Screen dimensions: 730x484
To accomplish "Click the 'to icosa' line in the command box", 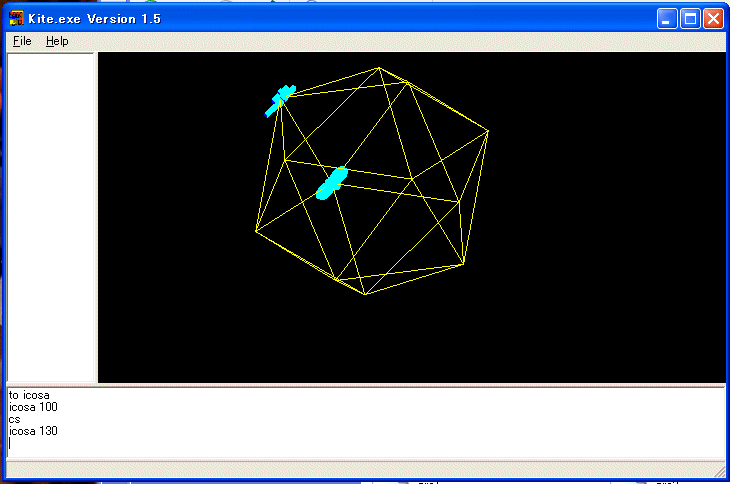I will [29, 395].
